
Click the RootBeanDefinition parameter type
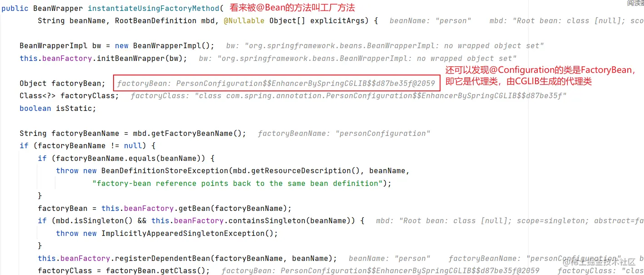pos(155,21)
